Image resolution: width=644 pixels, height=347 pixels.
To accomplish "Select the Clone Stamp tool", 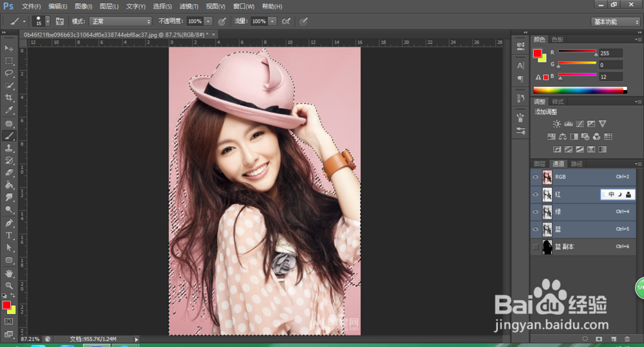I will pos(8,148).
